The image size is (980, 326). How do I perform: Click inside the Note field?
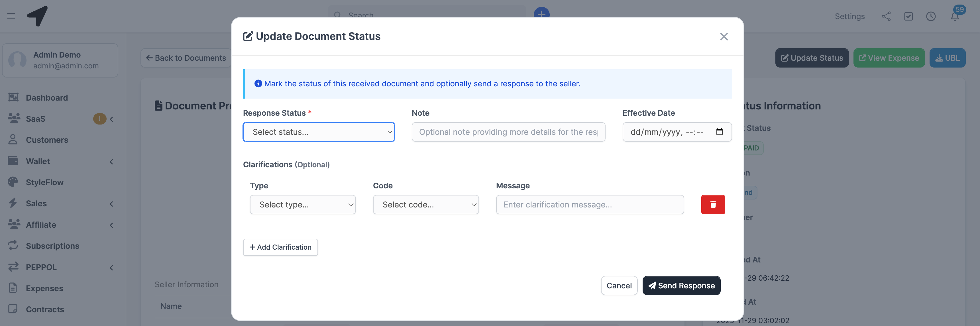point(508,132)
